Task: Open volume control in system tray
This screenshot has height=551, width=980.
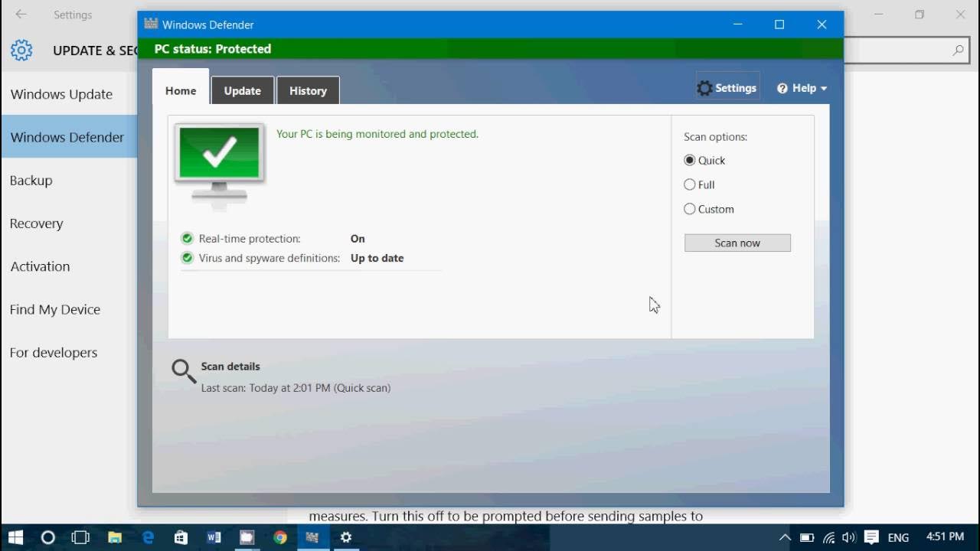Action: [848, 537]
